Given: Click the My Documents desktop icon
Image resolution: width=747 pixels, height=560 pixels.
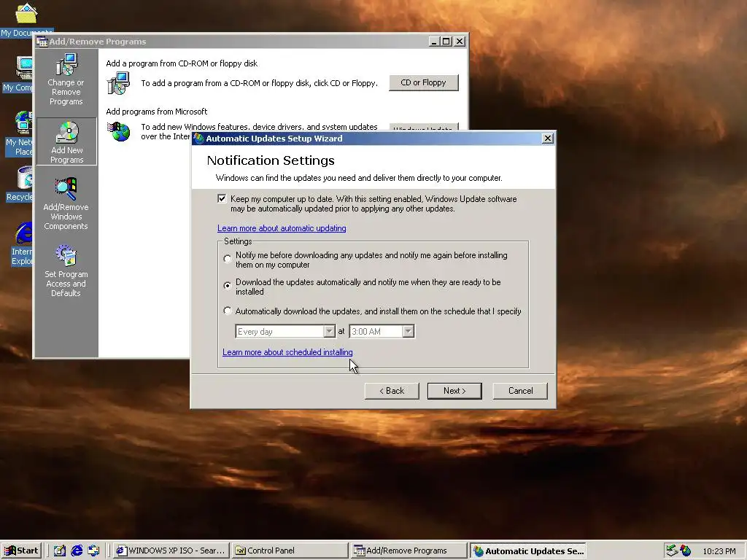Looking at the screenshot, I should 26,13.
